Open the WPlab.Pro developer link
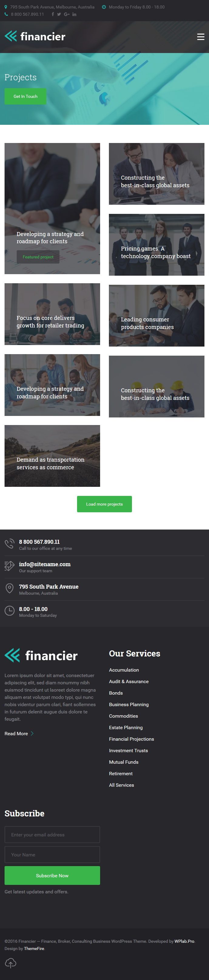209x980 pixels. click(x=184, y=941)
